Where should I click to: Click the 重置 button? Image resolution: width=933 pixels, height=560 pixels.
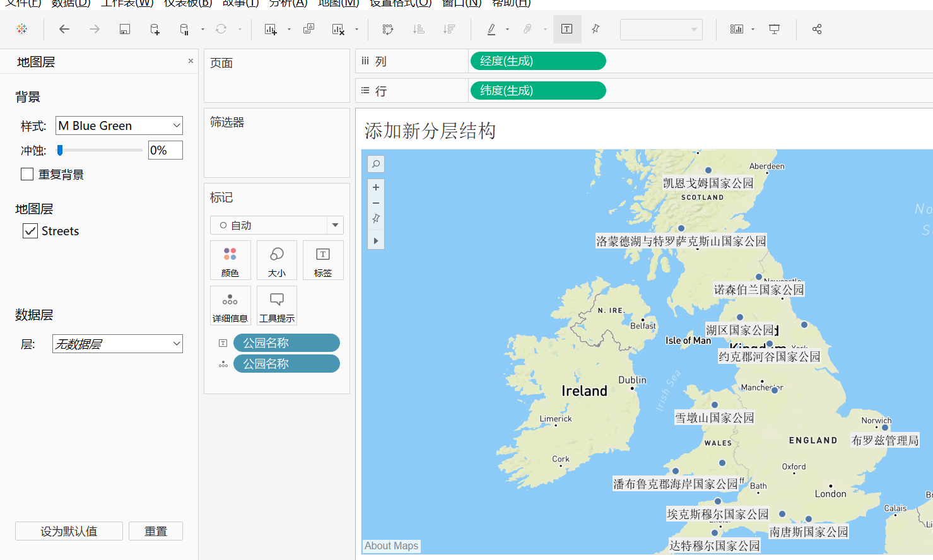pos(156,531)
